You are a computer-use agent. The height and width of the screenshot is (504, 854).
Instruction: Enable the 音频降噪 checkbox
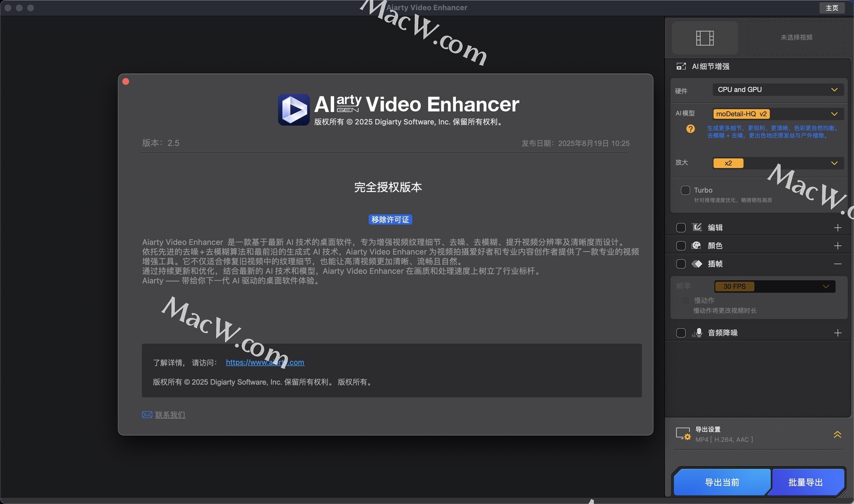pyautogui.click(x=681, y=333)
